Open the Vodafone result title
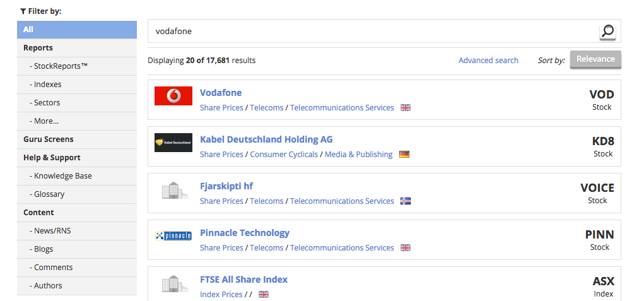The width and height of the screenshot is (644, 301). coord(221,93)
